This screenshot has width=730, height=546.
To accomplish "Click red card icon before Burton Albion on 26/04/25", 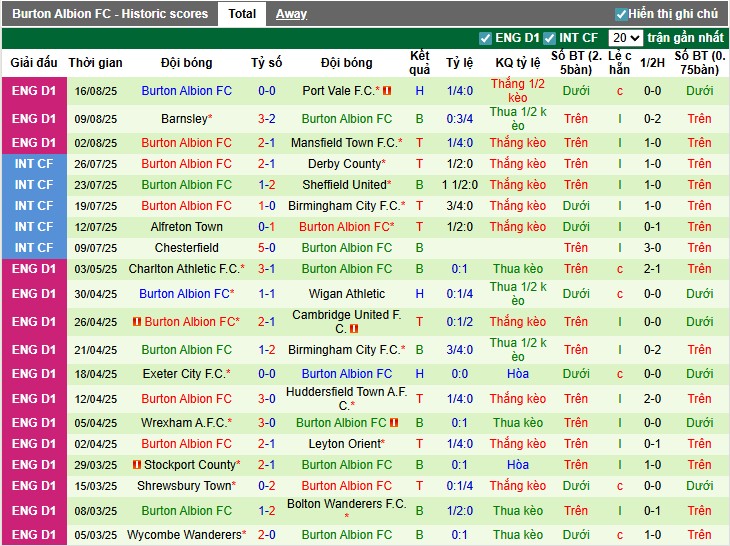I will (x=137, y=322).
